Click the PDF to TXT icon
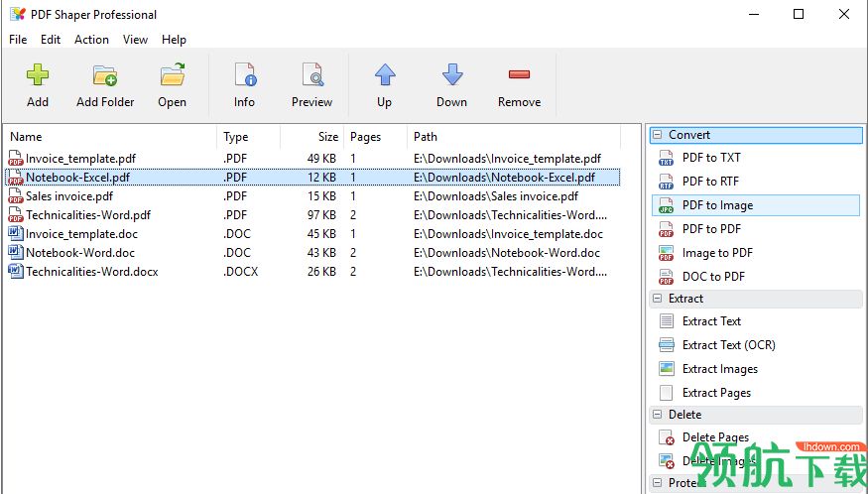This screenshot has height=494, width=868. [x=666, y=158]
